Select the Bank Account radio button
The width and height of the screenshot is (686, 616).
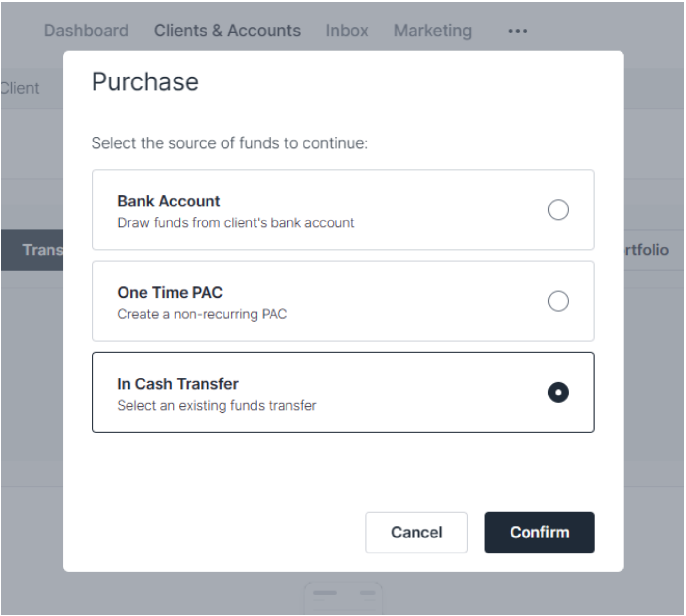[x=558, y=210]
